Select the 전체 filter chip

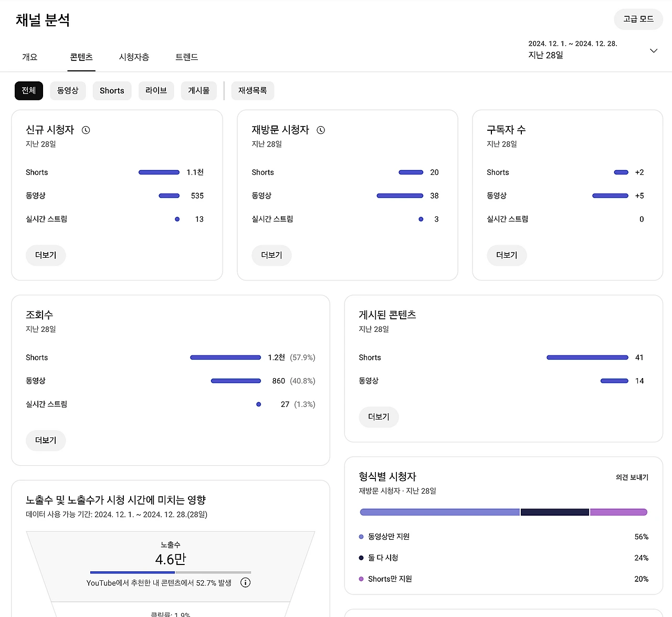tap(29, 90)
